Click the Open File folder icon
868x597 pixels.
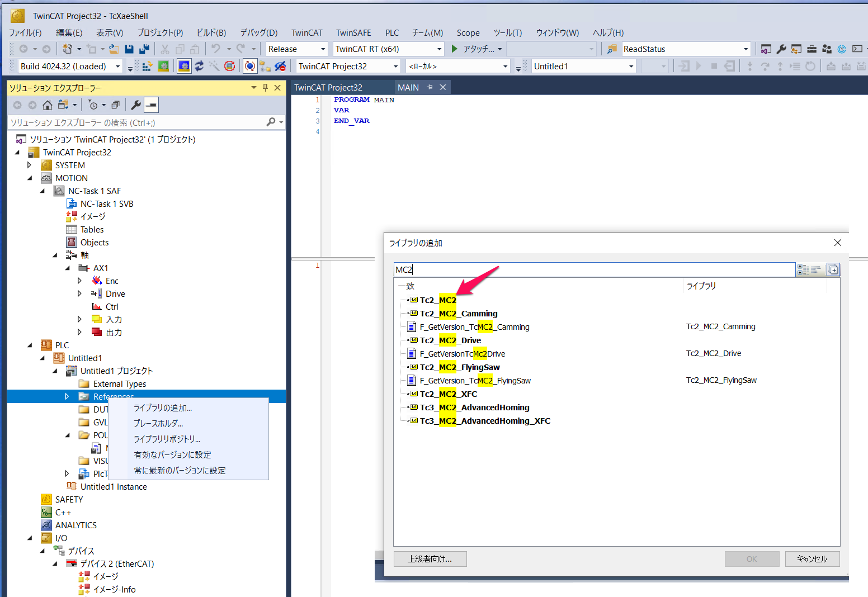(x=114, y=49)
